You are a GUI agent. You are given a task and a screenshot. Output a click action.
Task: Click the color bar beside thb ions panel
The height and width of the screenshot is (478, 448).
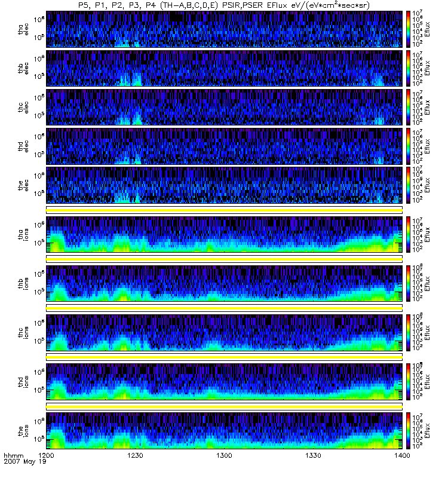(x=409, y=283)
